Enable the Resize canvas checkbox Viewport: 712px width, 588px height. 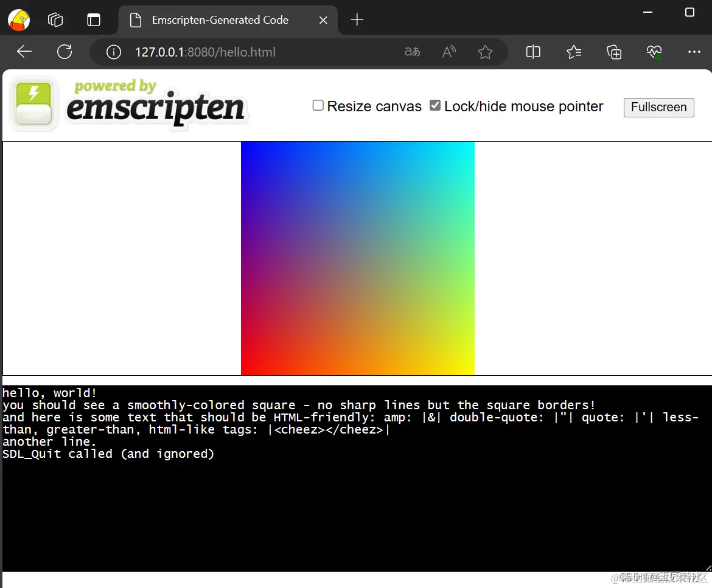point(318,105)
